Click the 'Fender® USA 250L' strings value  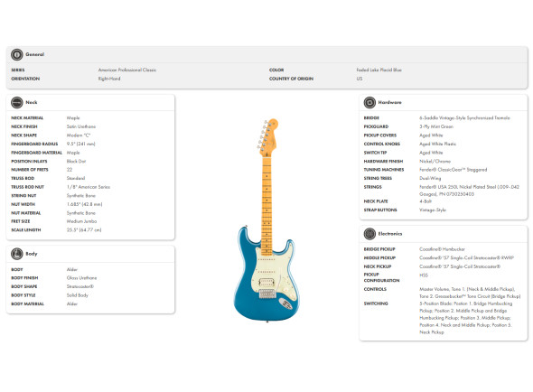(469, 191)
